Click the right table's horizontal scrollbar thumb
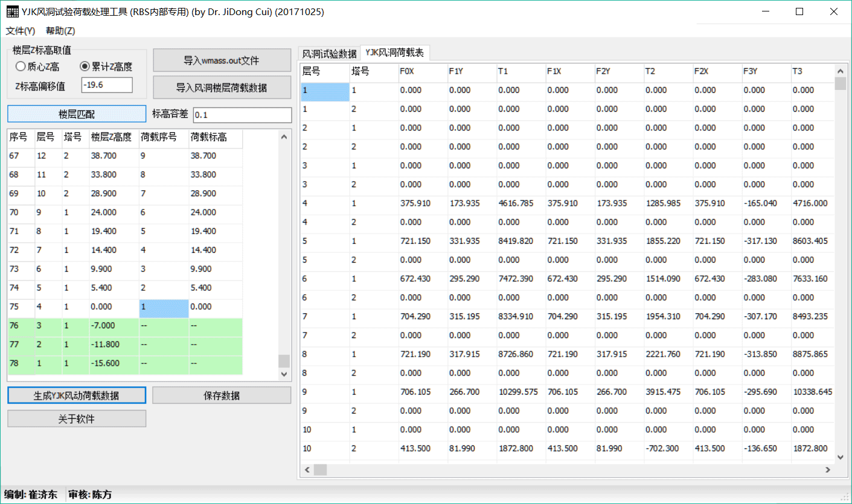Screen dimensions: 852x504 pyautogui.click(x=320, y=469)
